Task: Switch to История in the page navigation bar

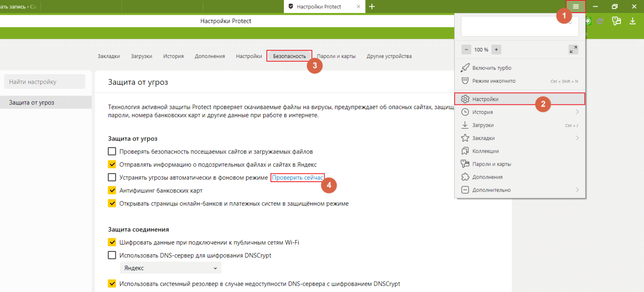Action: click(174, 56)
